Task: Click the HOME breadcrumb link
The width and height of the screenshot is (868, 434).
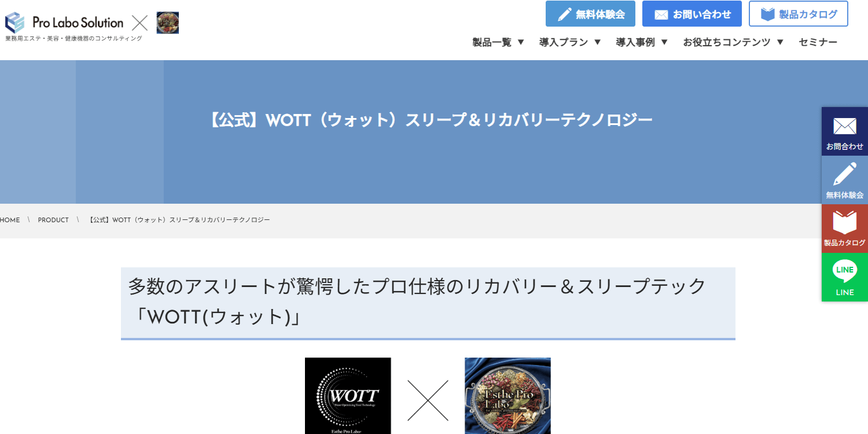Action: point(10,220)
